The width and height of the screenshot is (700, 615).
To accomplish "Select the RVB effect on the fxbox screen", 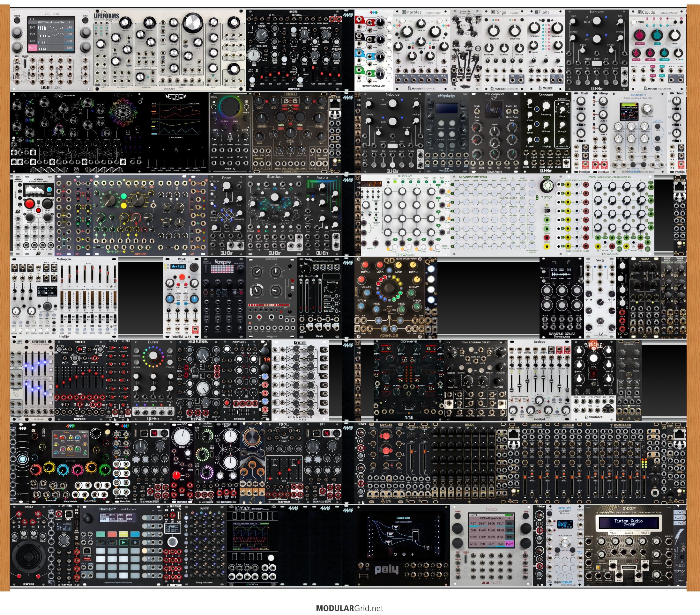I will pyautogui.click(x=500, y=544).
